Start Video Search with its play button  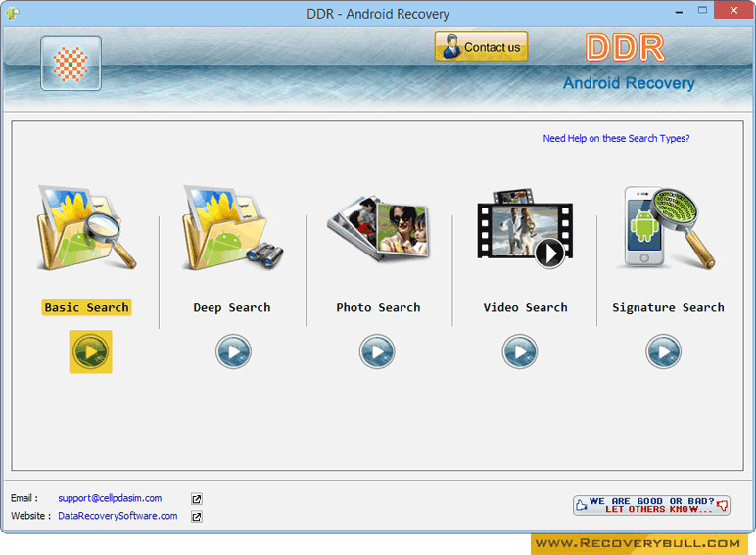pyautogui.click(x=520, y=351)
